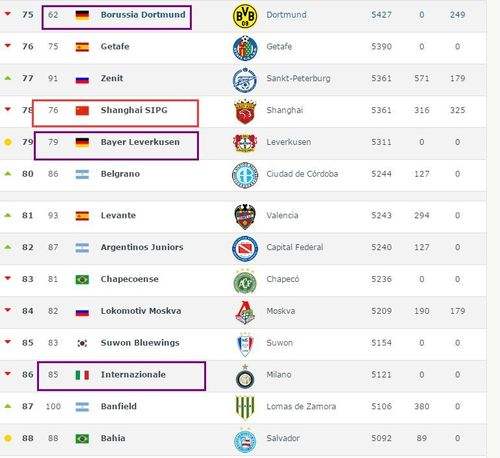The width and height of the screenshot is (500, 458).
Task: Select the Zenit club emblem
Action: click(245, 80)
